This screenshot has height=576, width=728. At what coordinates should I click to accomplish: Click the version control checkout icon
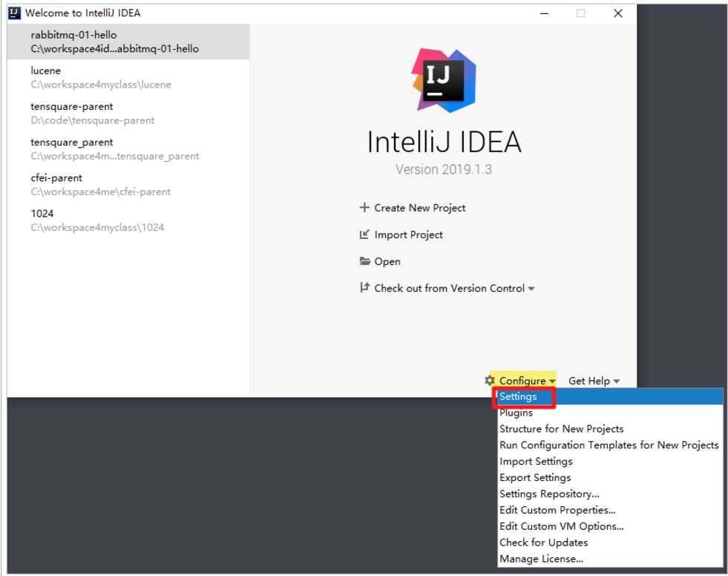(364, 287)
